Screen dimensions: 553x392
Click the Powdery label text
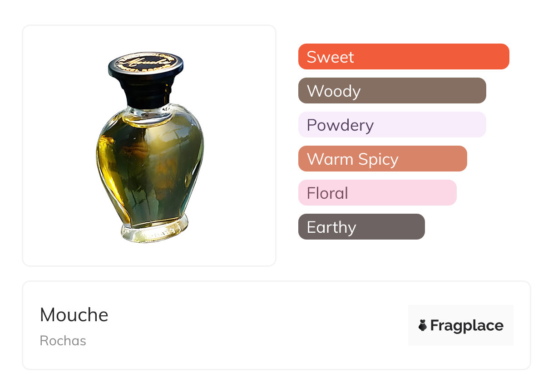coord(340,125)
